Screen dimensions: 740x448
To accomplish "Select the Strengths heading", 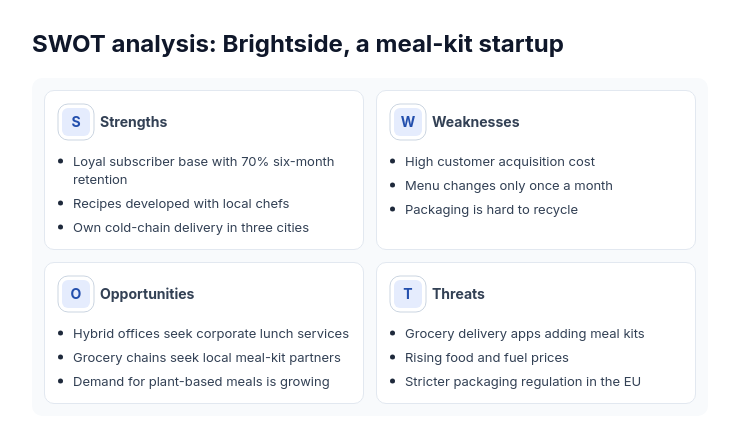I will [134, 122].
